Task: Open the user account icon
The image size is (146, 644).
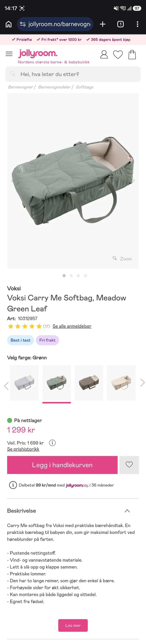Action: pyautogui.click(x=104, y=54)
